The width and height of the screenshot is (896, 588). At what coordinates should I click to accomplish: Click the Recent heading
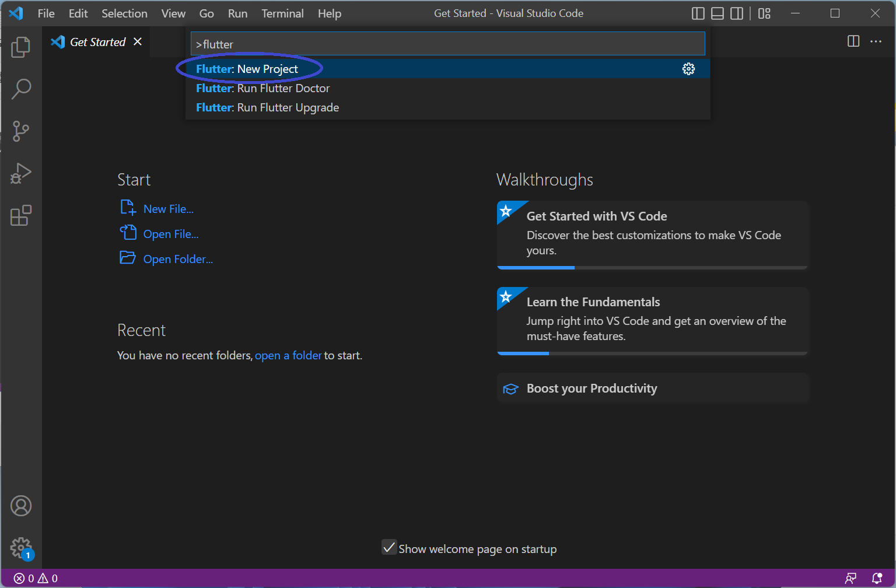pos(142,330)
